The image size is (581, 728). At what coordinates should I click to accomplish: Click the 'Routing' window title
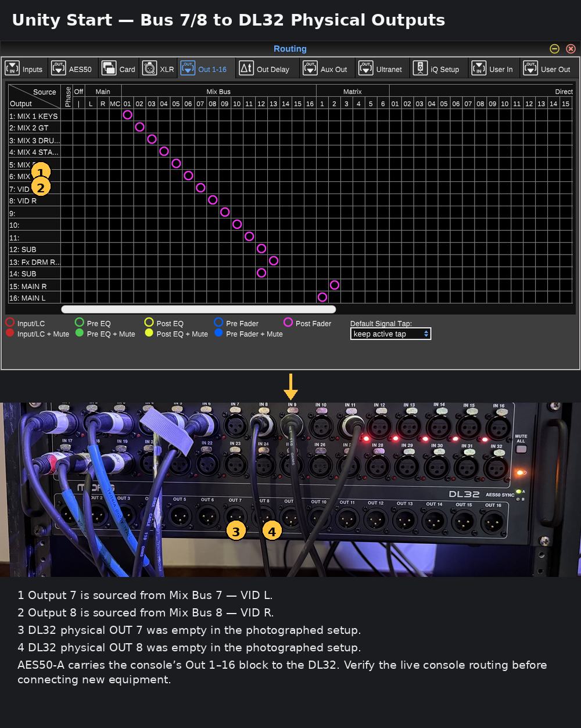click(290, 49)
